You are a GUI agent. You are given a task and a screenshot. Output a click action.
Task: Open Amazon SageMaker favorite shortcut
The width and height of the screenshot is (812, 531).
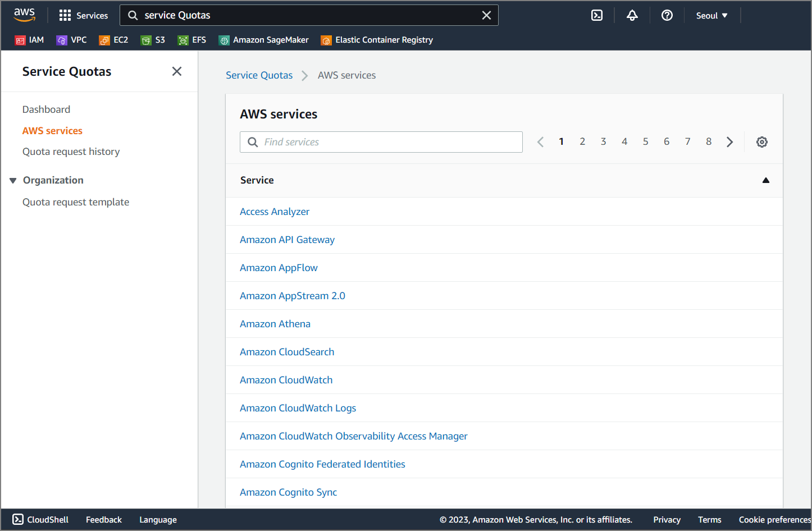pos(263,40)
